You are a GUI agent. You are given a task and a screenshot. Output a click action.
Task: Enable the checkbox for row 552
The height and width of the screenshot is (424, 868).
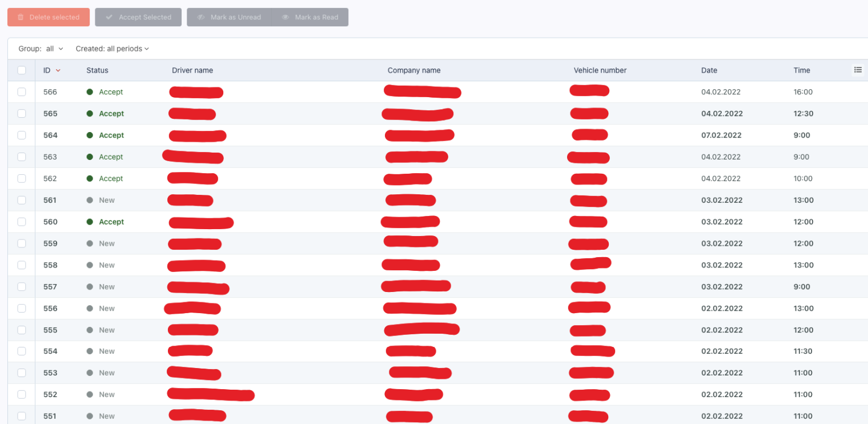coord(22,395)
